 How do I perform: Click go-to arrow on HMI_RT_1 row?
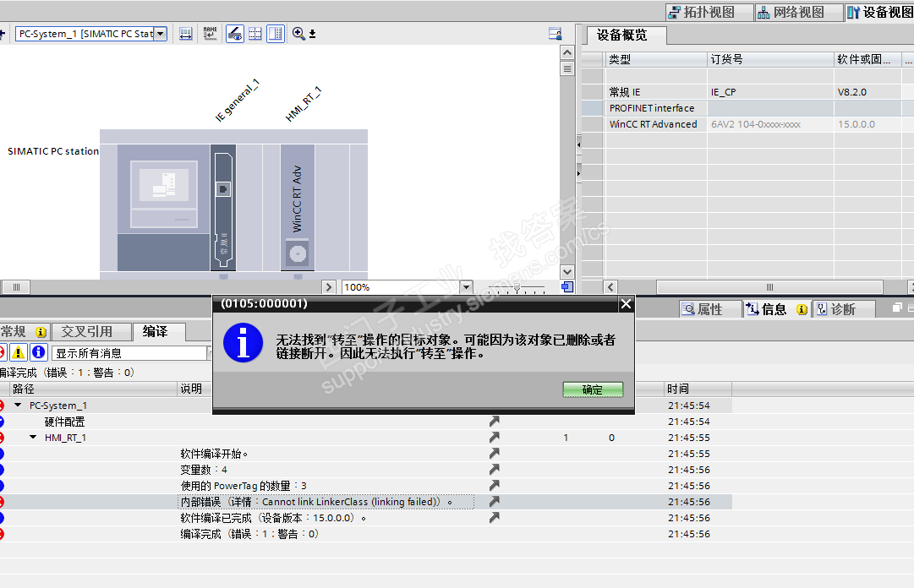click(x=495, y=437)
